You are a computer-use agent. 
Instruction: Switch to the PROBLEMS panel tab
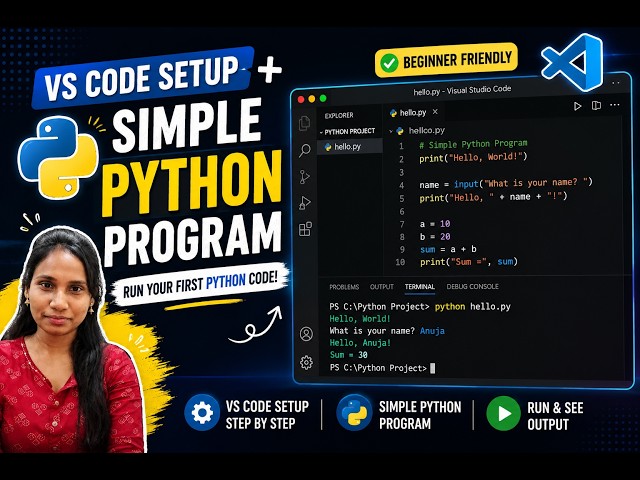[344, 287]
